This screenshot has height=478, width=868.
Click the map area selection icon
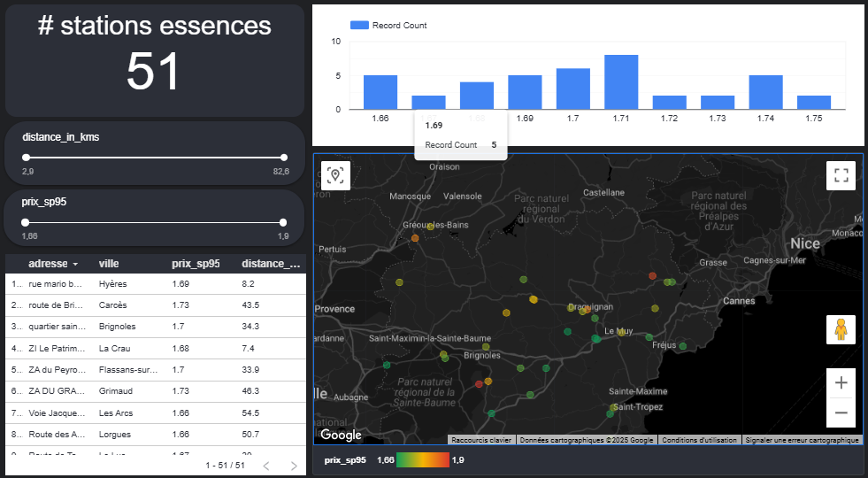(x=335, y=175)
